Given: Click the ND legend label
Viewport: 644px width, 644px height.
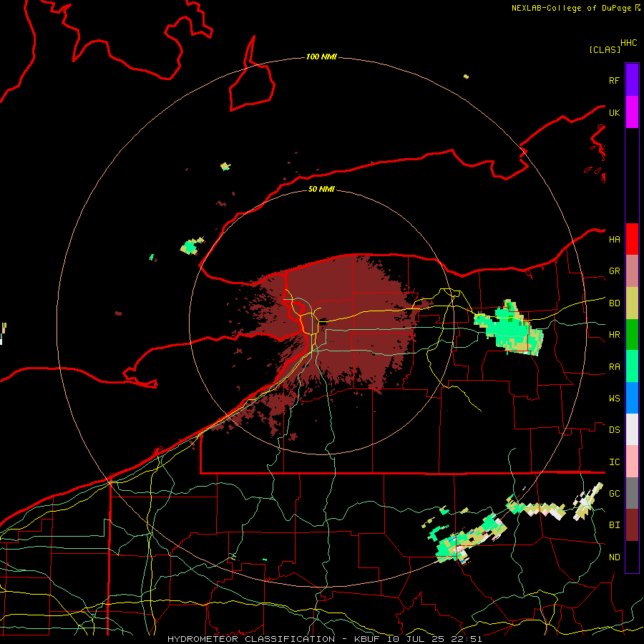Looking at the screenshot, I should click(x=614, y=557).
